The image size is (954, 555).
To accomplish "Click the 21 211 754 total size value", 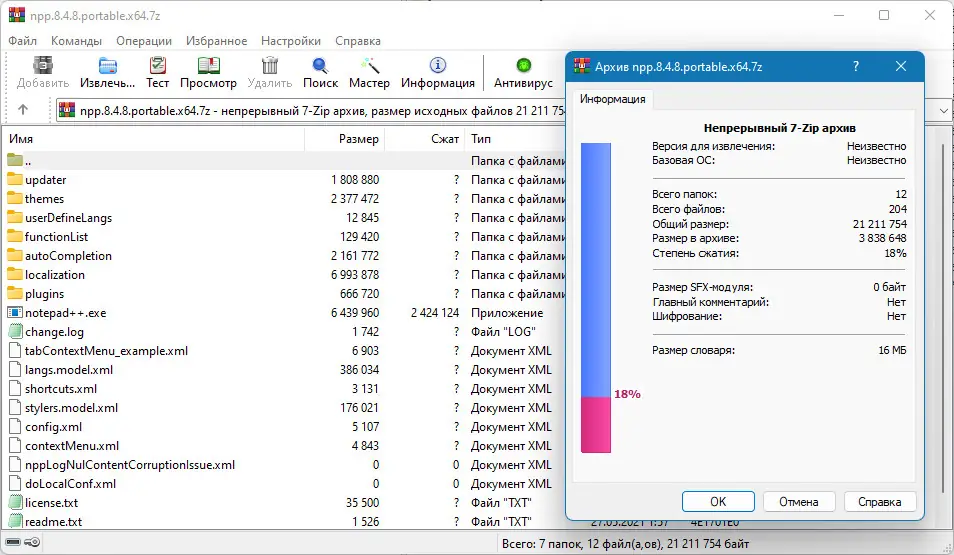I will coord(879,224).
